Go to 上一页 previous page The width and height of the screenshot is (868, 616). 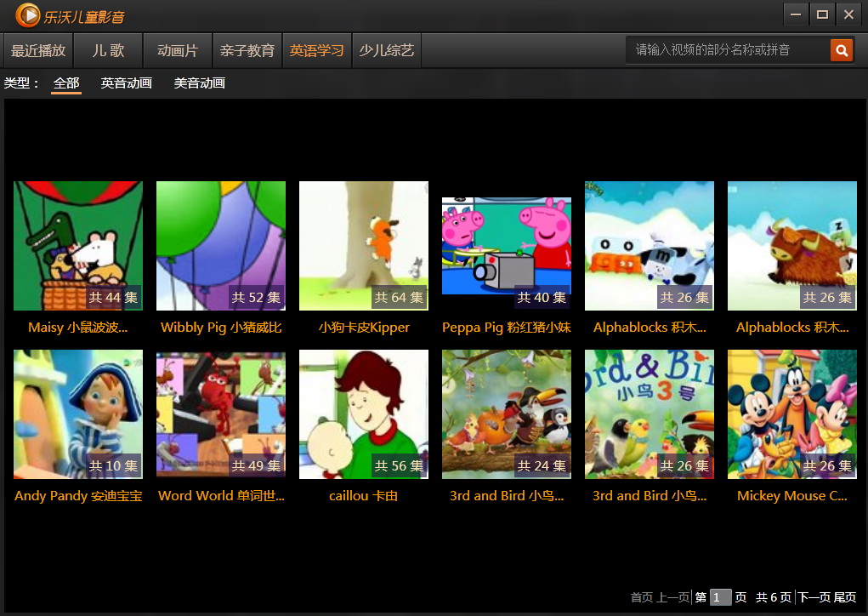(673, 597)
